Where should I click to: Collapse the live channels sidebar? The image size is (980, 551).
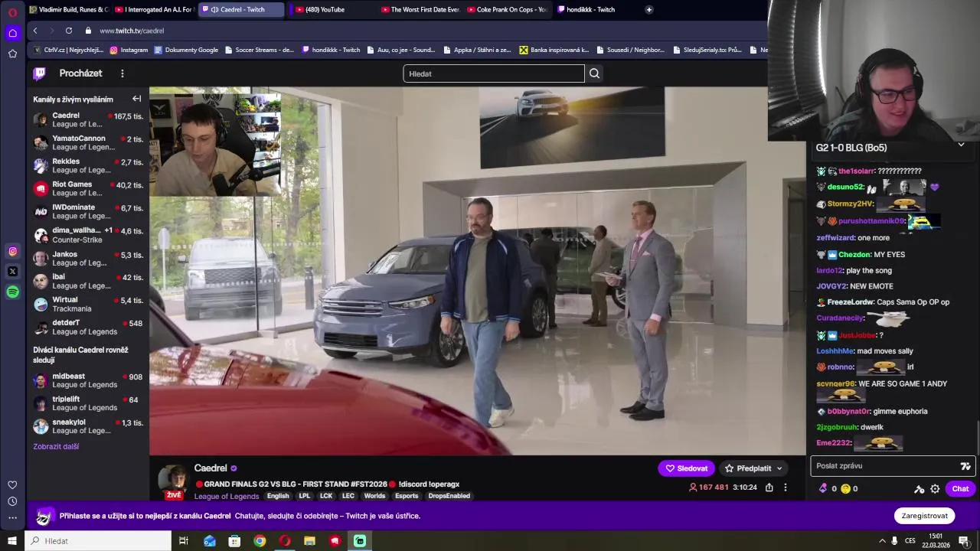[136, 99]
